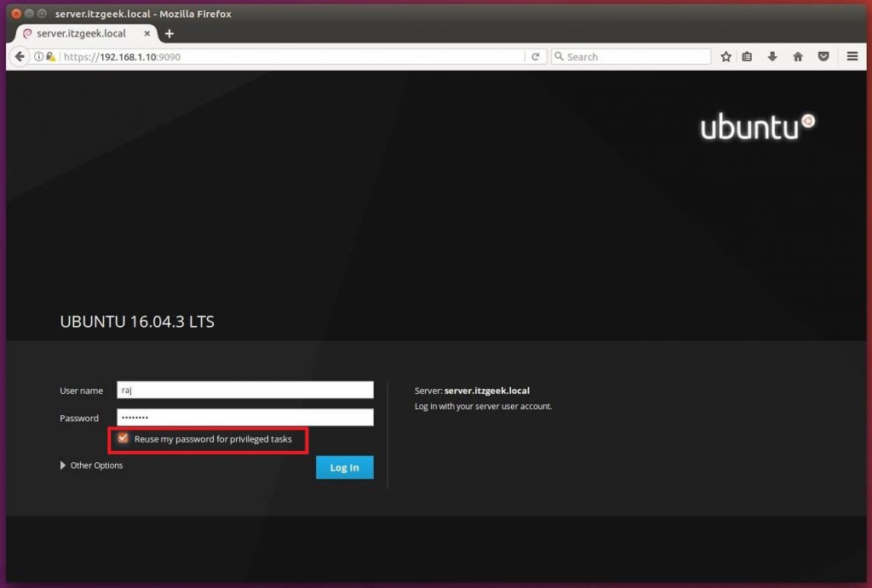Screen dimensions: 872x588
Task: Click the 'Log in with your server user account' text
Action: (484, 406)
